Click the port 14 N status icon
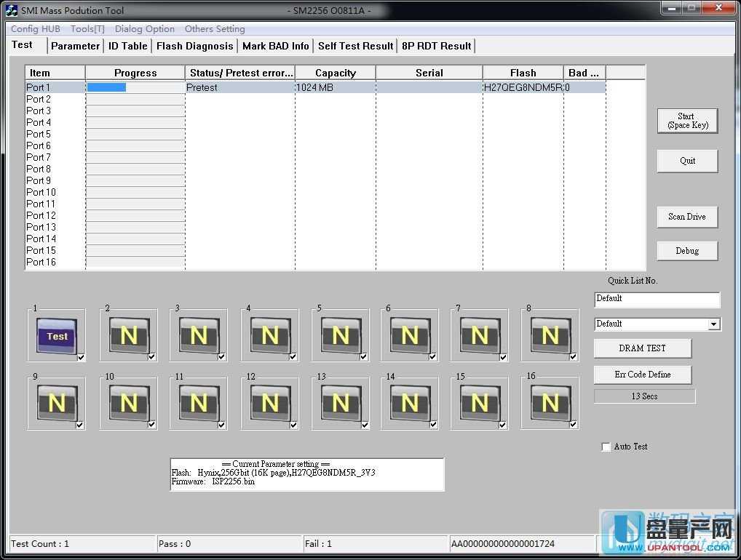This screenshot has height=560, width=741. pyautogui.click(x=410, y=403)
